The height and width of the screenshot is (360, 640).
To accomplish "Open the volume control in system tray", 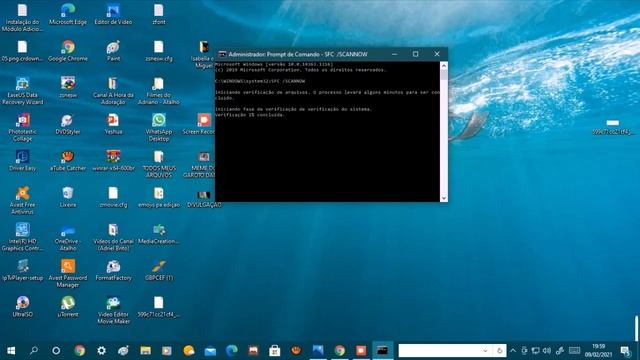I will click(x=547, y=351).
